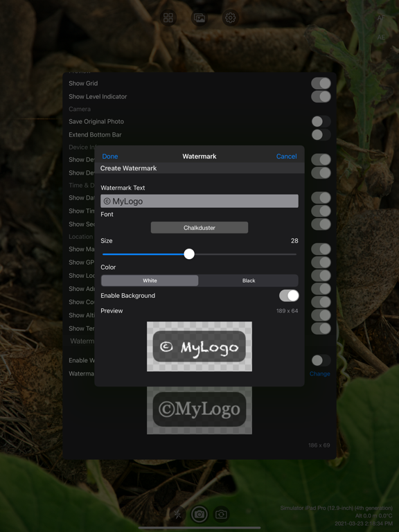Screen dimensions: 399x532
Task: Toggle the Save Original Photo switch
Action: click(321, 121)
